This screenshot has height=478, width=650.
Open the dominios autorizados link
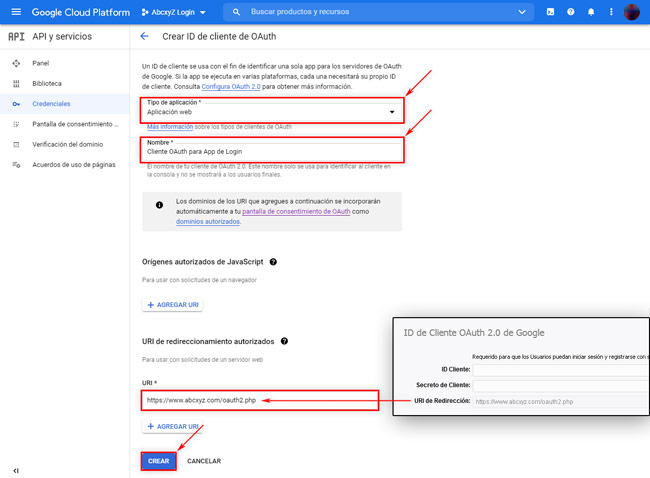coord(208,221)
